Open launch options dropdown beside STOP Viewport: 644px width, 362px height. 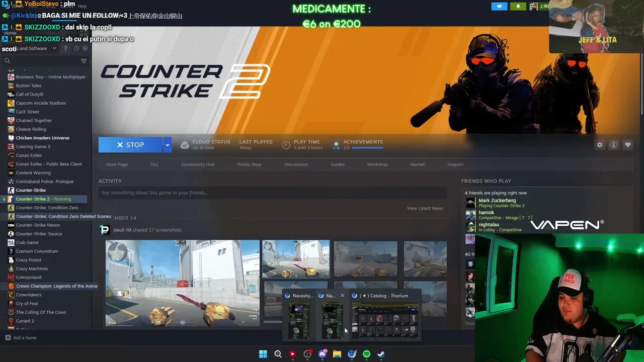pos(167,145)
